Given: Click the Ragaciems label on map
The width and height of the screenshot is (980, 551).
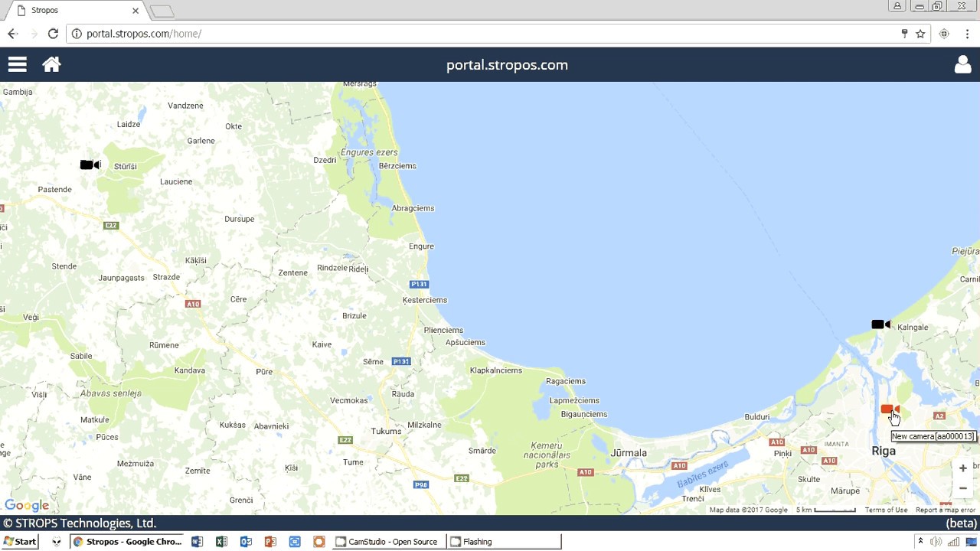Looking at the screenshot, I should [566, 381].
